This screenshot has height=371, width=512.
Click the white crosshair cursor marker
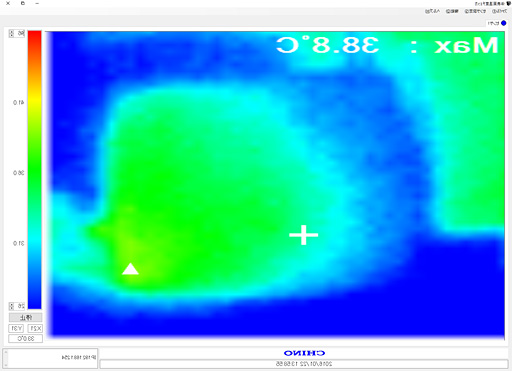click(x=303, y=235)
